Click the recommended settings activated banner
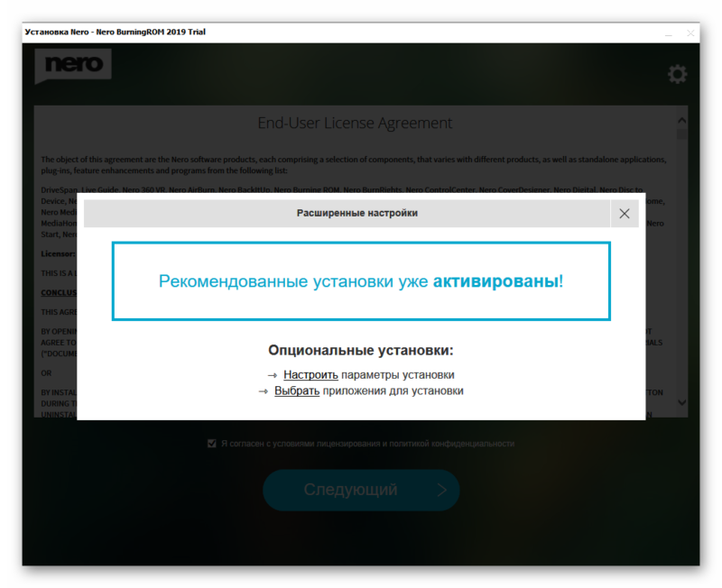The height and width of the screenshot is (588, 722). (361, 281)
